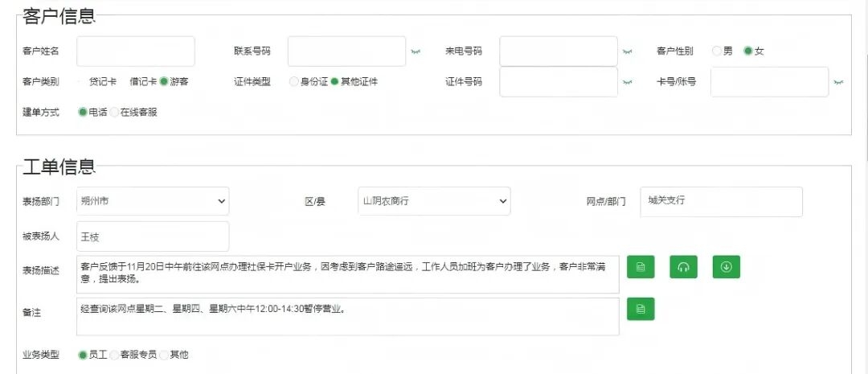Viewport: 868px width, 374px height.
Task: Select 客服专员 business type
Action: click(114, 355)
